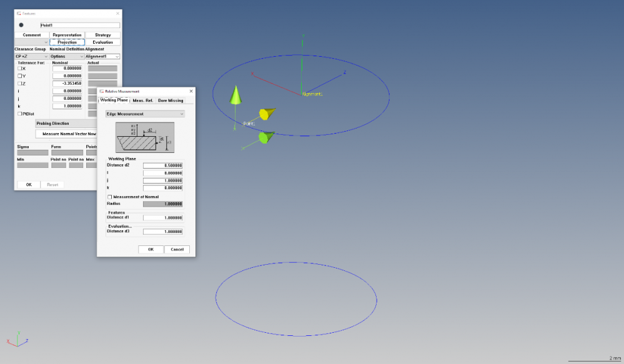624x364 pixels.
Task: Click the 2 mm scale bar
Action: (595, 359)
